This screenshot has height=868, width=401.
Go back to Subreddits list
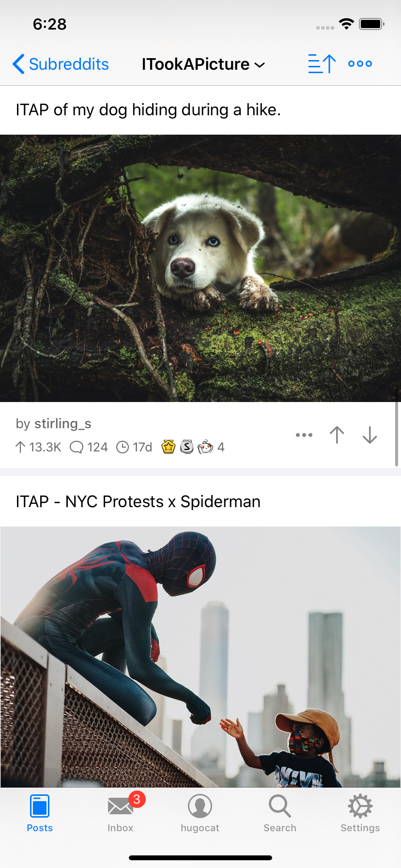point(61,64)
